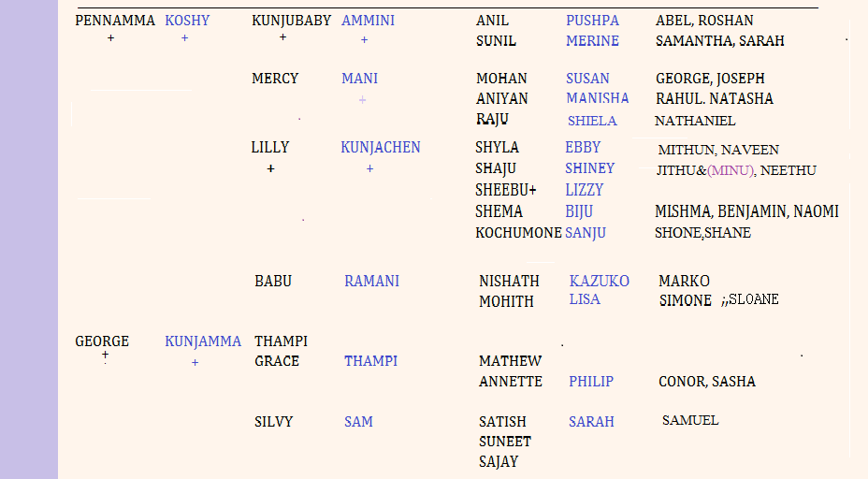
Task: Click the name PENNAMMA
Action: pos(115,21)
